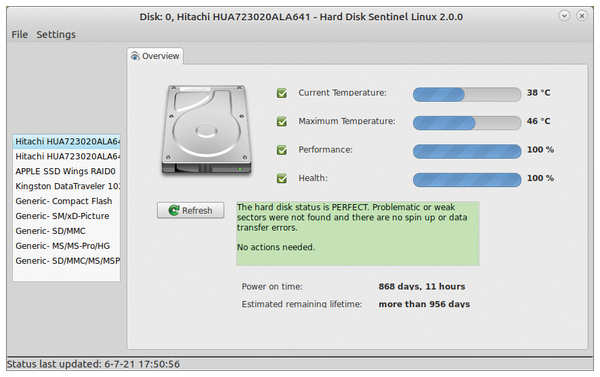Click the Health 100 % value
The height and width of the screenshot is (377, 600).
coord(540,178)
